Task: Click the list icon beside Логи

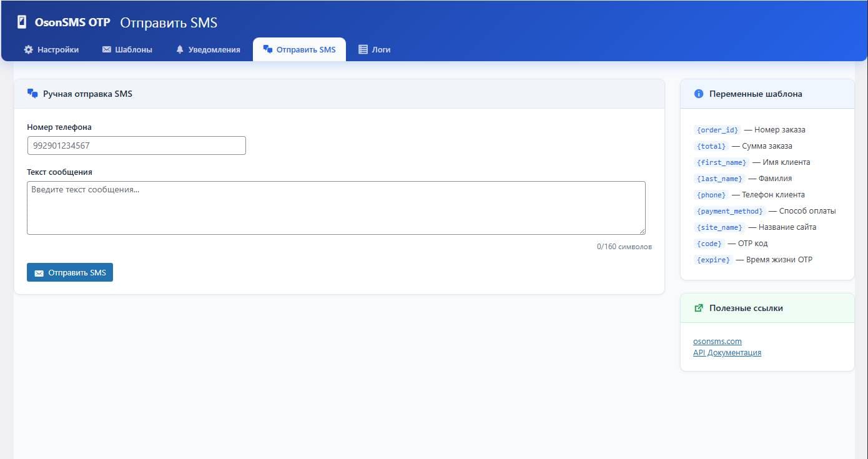Action: (x=363, y=49)
